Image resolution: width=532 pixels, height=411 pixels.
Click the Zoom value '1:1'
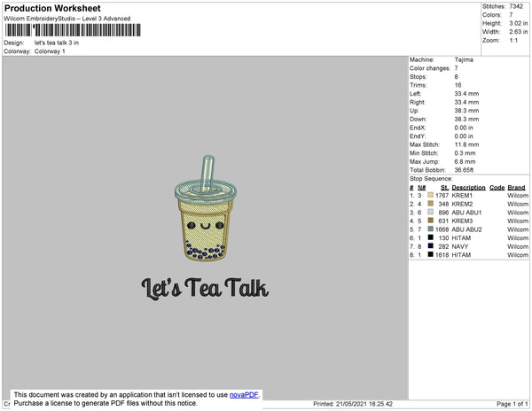click(x=513, y=41)
